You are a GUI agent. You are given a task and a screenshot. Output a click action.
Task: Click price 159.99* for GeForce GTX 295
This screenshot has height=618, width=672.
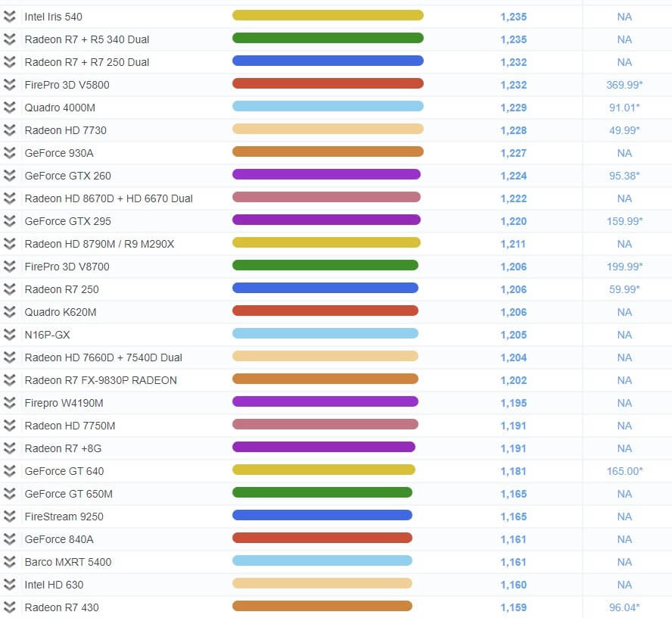coord(624,221)
